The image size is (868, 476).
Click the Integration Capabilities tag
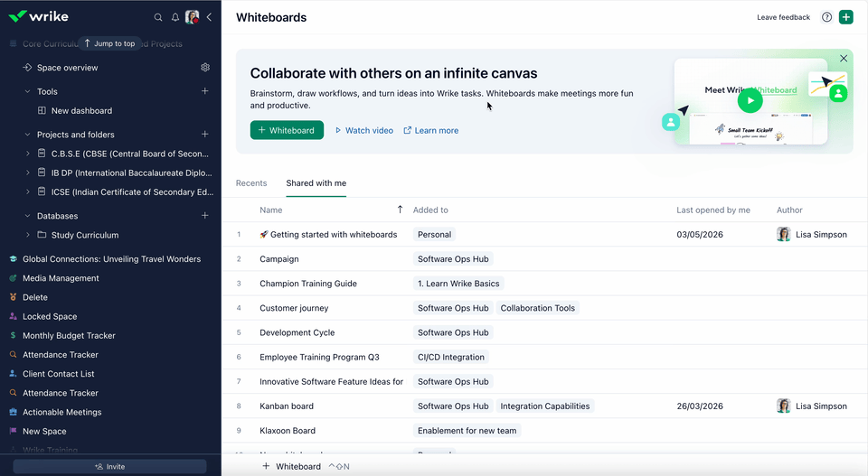545,406
